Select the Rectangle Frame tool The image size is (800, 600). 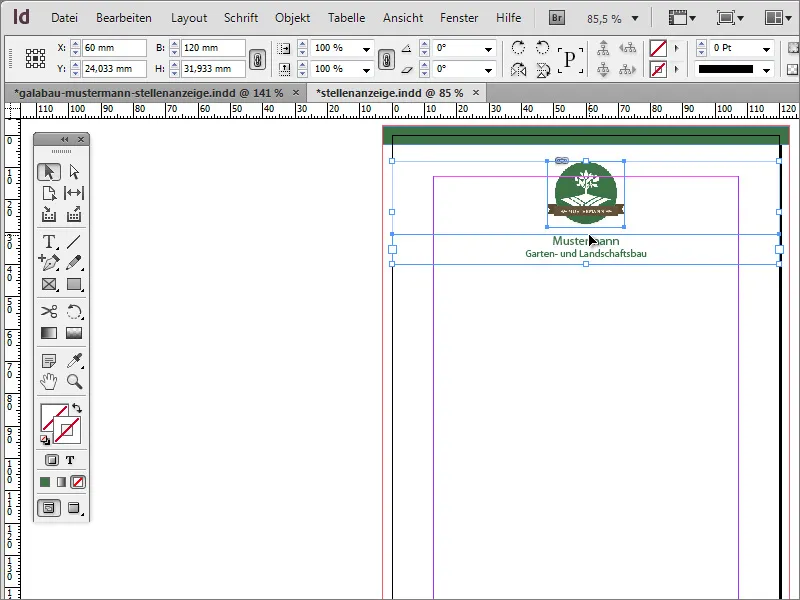(x=49, y=284)
